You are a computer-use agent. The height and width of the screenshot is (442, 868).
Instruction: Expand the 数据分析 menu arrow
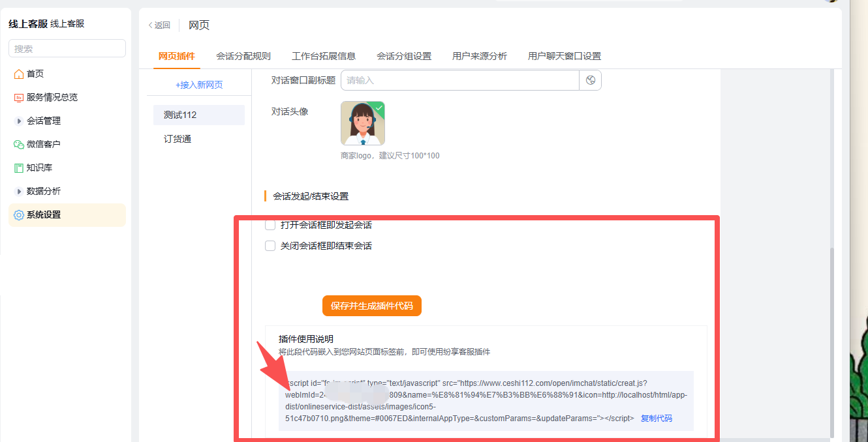[x=19, y=191]
